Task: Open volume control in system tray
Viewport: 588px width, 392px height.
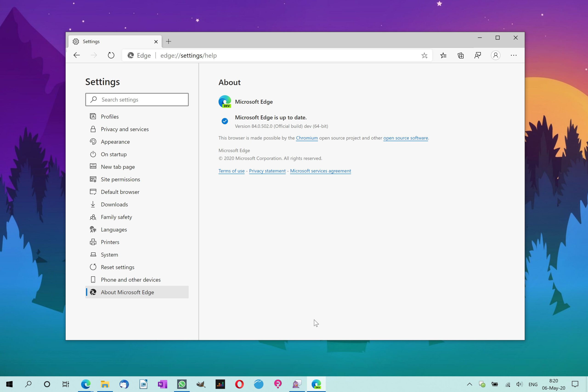Action: click(x=520, y=384)
